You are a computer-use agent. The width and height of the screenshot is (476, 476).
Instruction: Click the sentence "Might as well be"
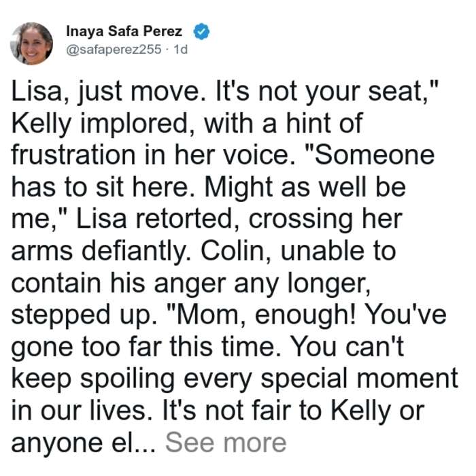pos(305,188)
